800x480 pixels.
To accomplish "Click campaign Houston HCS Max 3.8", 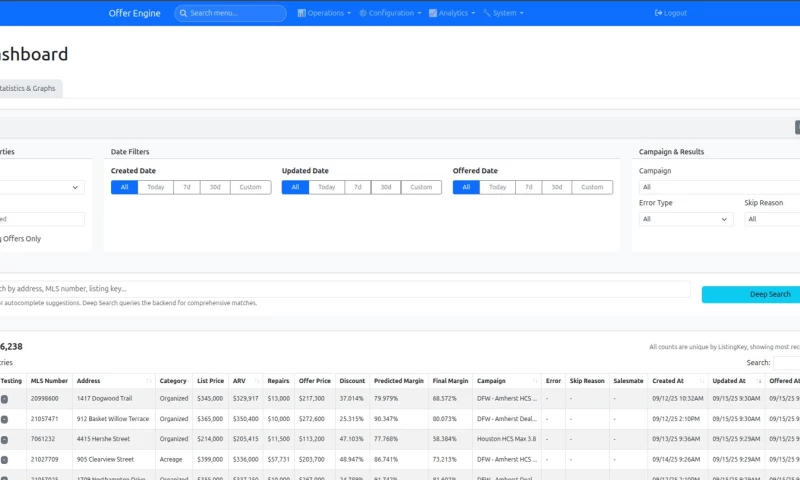I will pyautogui.click(x=507, y=439).
